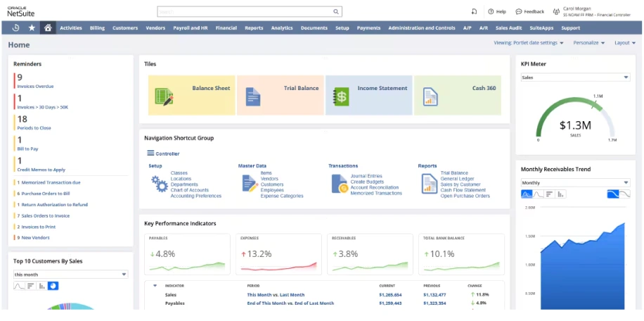Go to the Home house icon
Image resolution: width=644 pixels, height=321 pixels.
48,28
